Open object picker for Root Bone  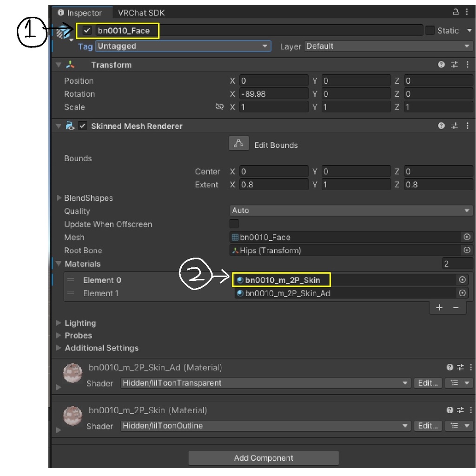point(467,250)
